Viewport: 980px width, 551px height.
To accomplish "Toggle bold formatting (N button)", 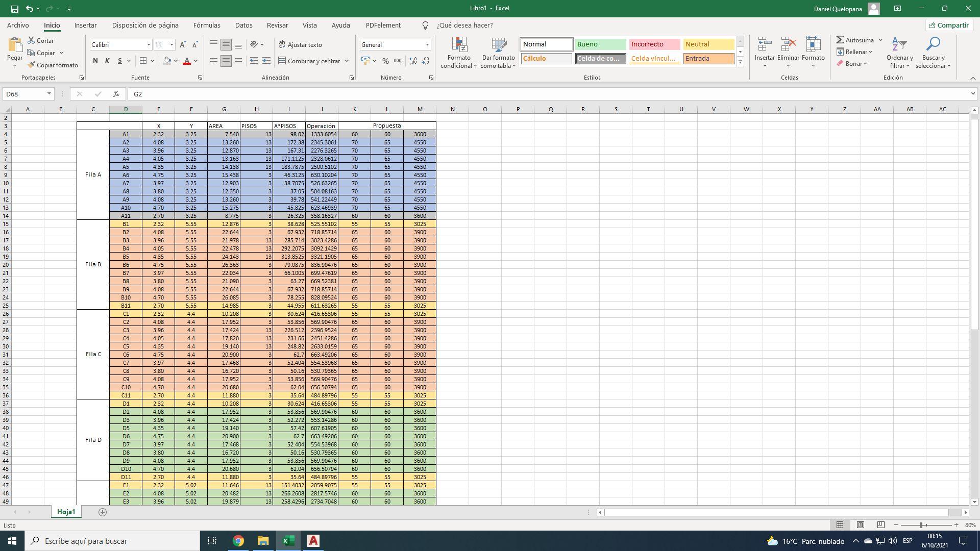I will [x=95, y=61].
